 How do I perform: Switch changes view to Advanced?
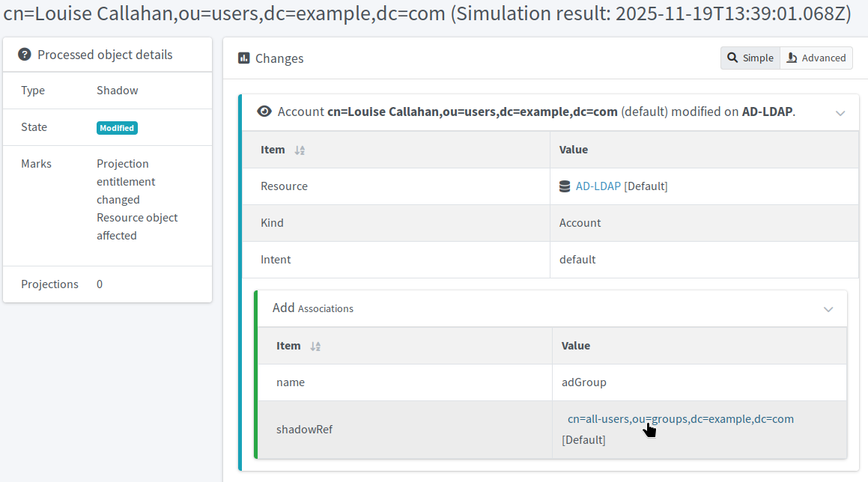[x=816, y=58]
